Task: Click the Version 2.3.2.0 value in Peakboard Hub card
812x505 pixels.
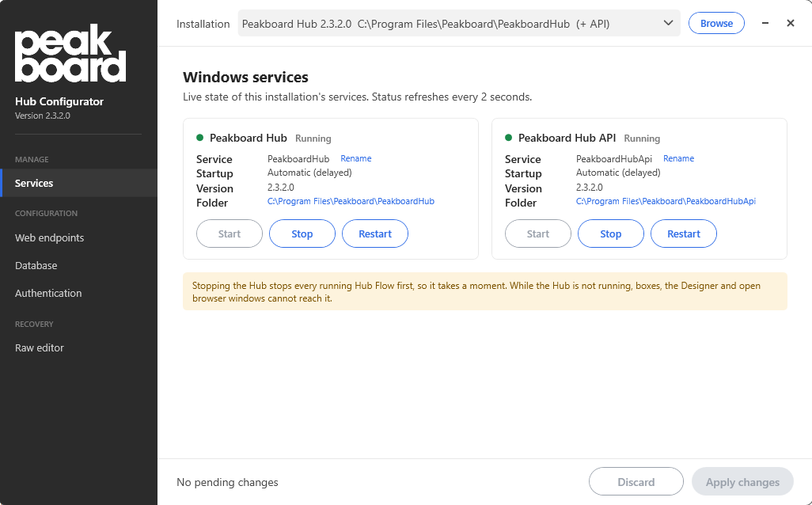Action: [x=281, y=187]
